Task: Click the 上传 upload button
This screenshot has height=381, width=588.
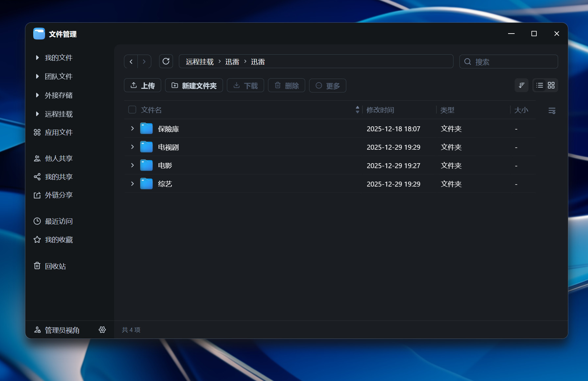Action: click(142, 85)
